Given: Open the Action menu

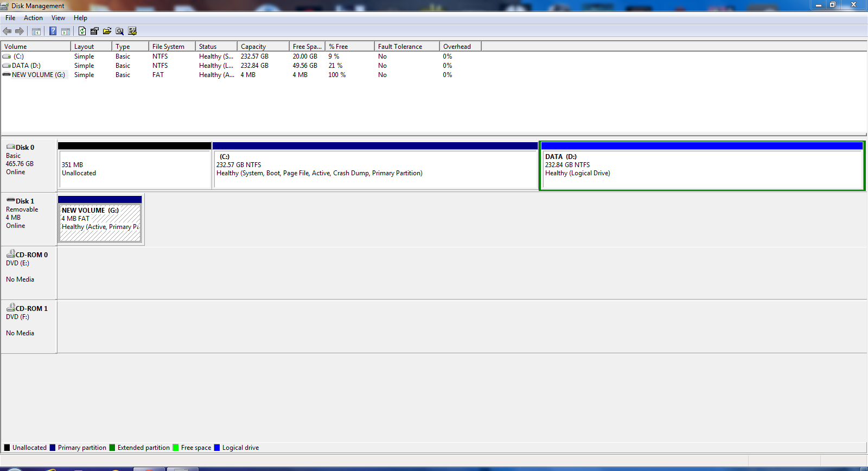Looking at the screenshot, I should pos(33,18).
